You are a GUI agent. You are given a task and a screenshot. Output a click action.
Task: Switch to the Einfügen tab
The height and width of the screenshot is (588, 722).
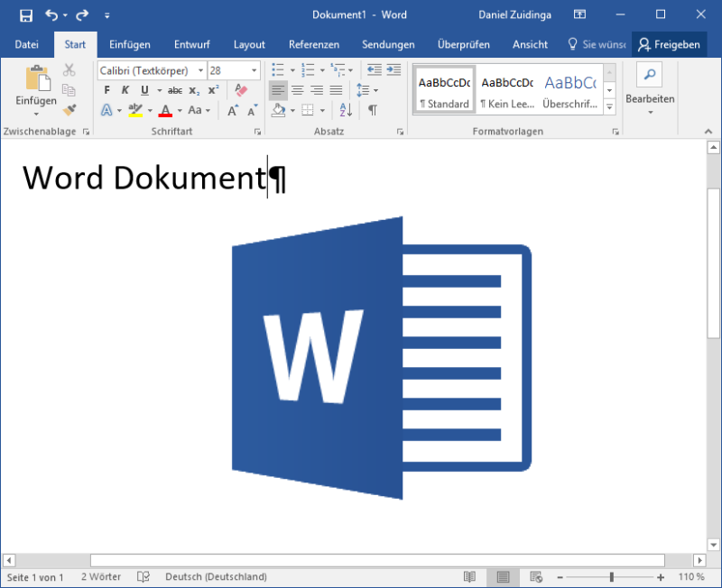click(130, 44)
